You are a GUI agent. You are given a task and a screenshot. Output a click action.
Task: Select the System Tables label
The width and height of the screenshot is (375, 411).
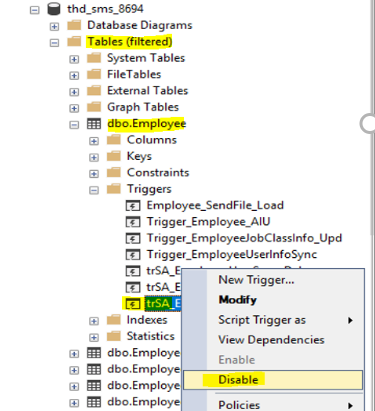[146, 58]
